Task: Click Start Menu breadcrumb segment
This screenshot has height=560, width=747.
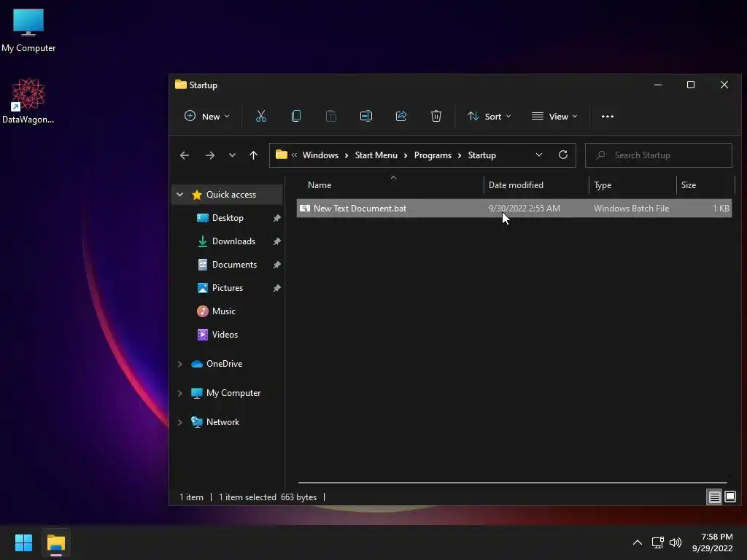Action: click(x=376, y=155)
